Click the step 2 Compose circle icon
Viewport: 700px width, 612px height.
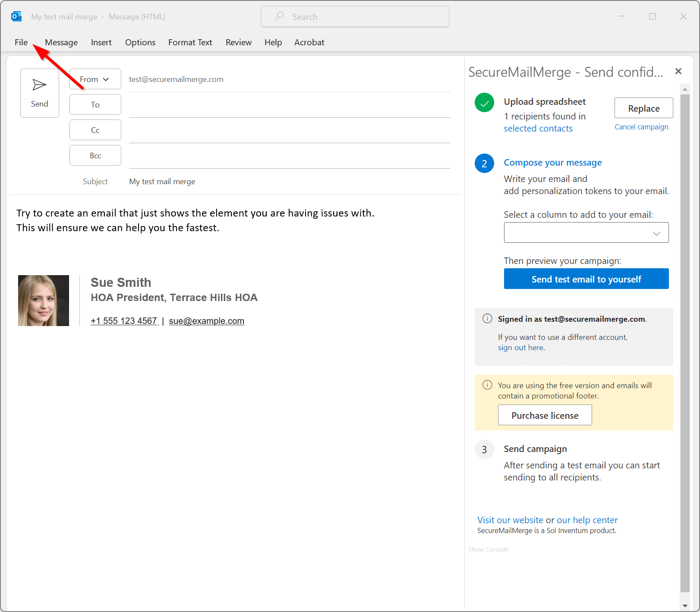coord(484,163)
